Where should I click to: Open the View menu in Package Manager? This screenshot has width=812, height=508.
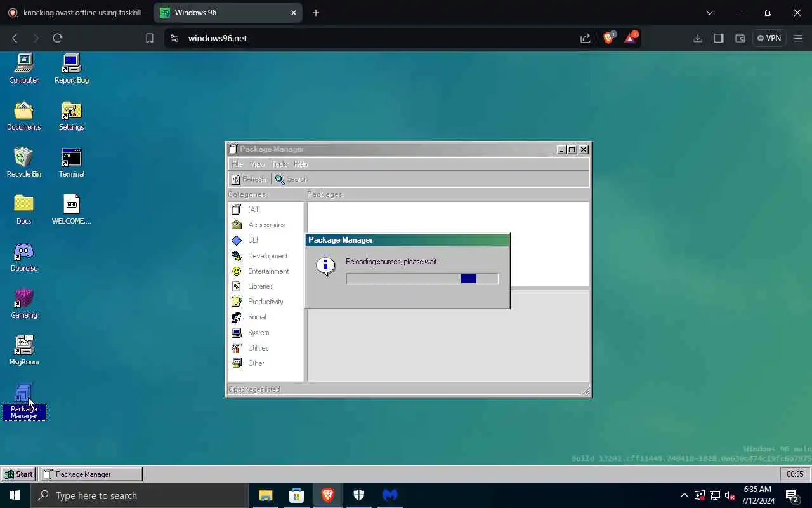(257, 164)
